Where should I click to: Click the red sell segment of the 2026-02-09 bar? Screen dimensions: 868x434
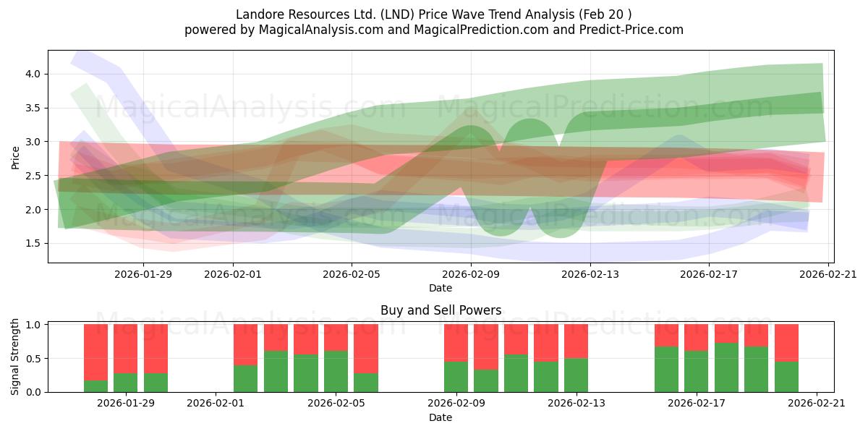456,343
